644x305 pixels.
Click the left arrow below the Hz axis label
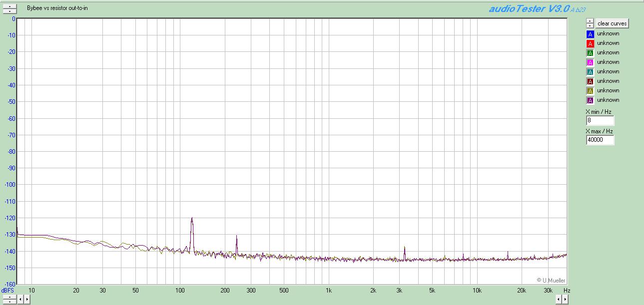point(559,299)
